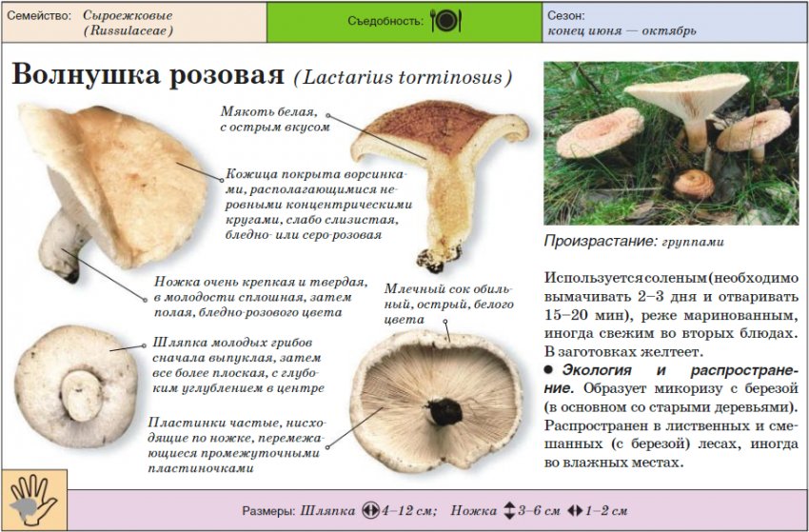
Task: Click the Семейство label
Action: coord(39,16)
